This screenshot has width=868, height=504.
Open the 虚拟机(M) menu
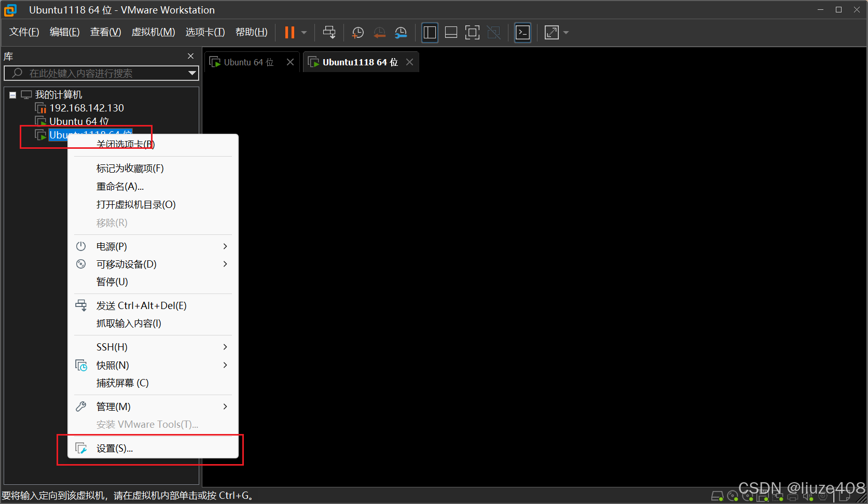154,32
